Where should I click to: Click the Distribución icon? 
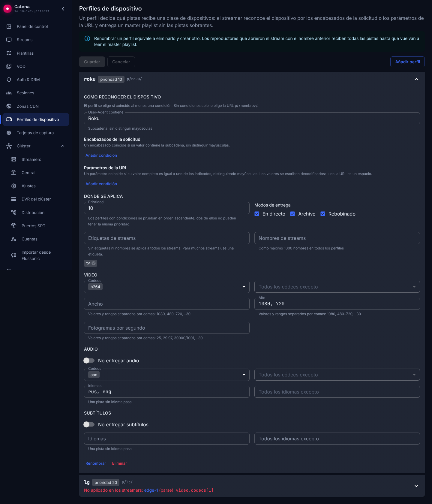14,213
